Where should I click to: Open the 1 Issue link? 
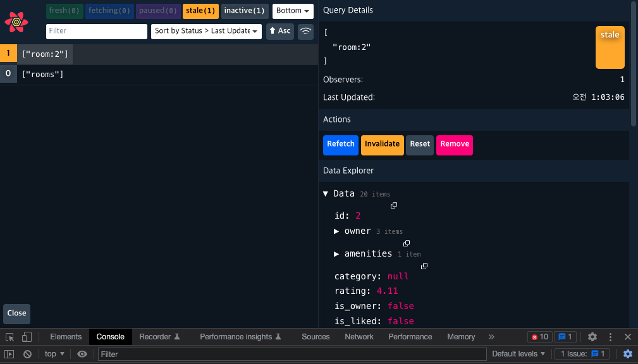point(582,354)
